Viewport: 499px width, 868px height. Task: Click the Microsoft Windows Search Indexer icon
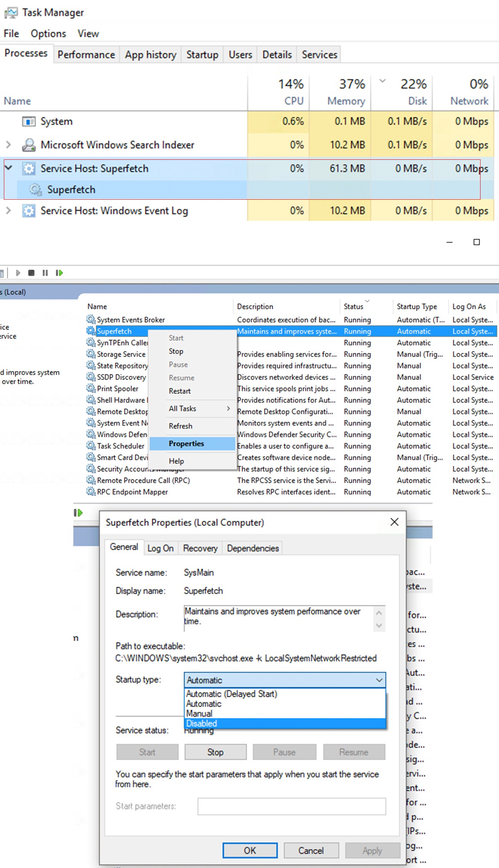tap(29, 145)
